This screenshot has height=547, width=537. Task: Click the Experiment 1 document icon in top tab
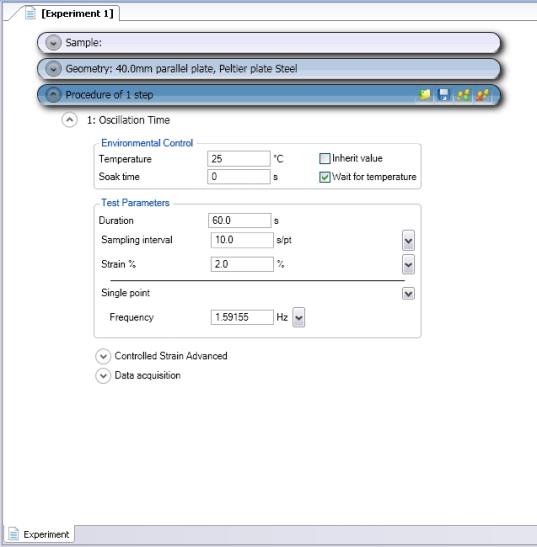(30, 14)
